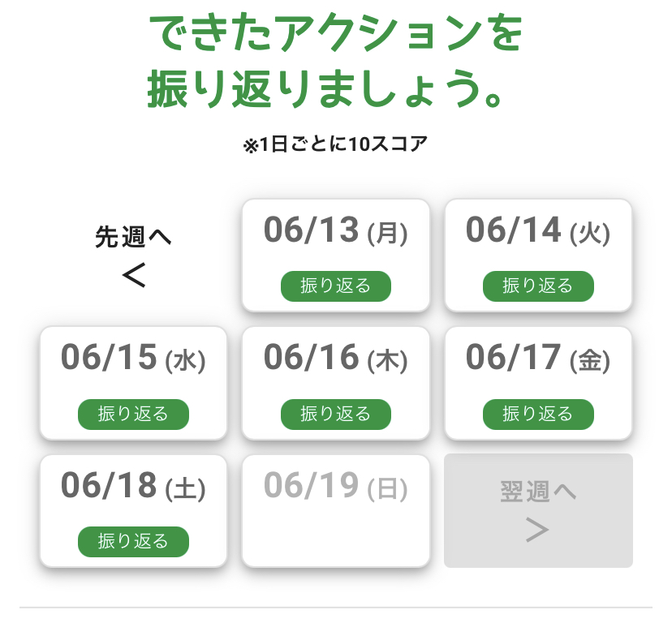Click the green heading できたアクションを
Viewport: 672px width, 623px height.
pyautogui.click(x=335, y=32)
